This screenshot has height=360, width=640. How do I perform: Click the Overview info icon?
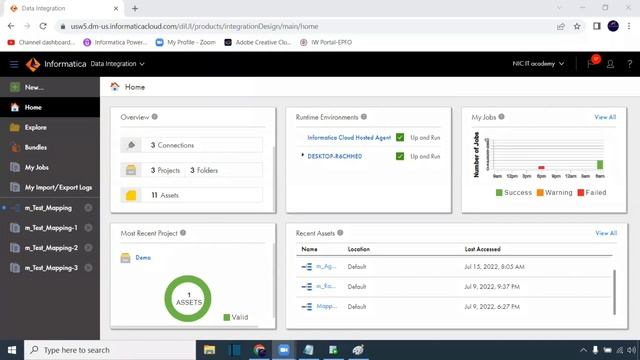pyautogui.click(x=155, y=117)
